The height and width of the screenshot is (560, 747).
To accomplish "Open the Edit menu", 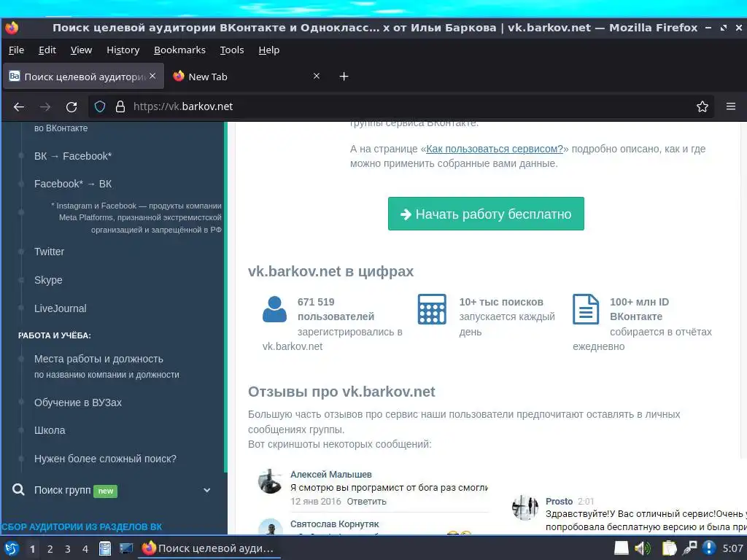I will click(x=47, y=50).
